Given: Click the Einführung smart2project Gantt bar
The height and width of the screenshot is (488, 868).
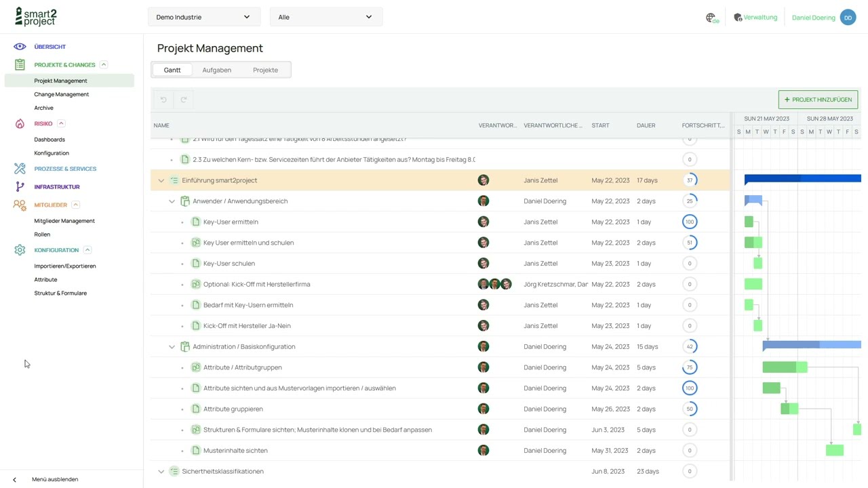Looking at the screenshot, I should coord(803,179).
